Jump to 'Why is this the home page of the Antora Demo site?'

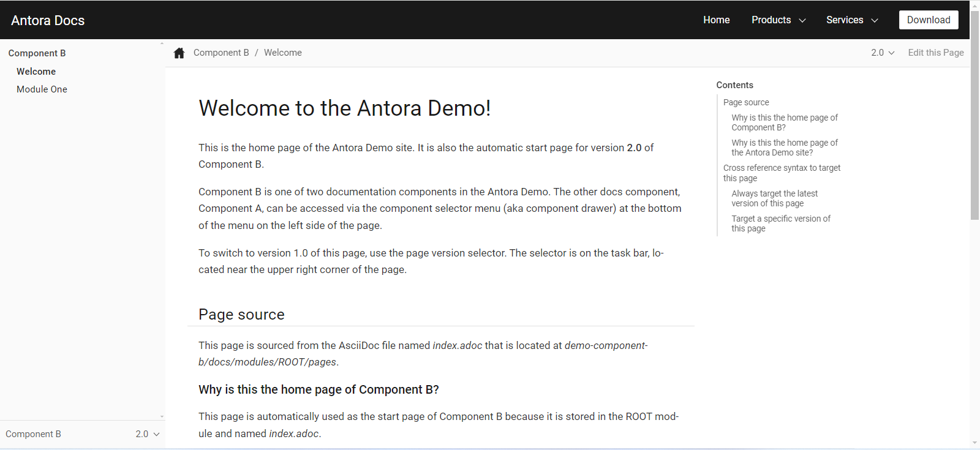(x=785, y=148)
